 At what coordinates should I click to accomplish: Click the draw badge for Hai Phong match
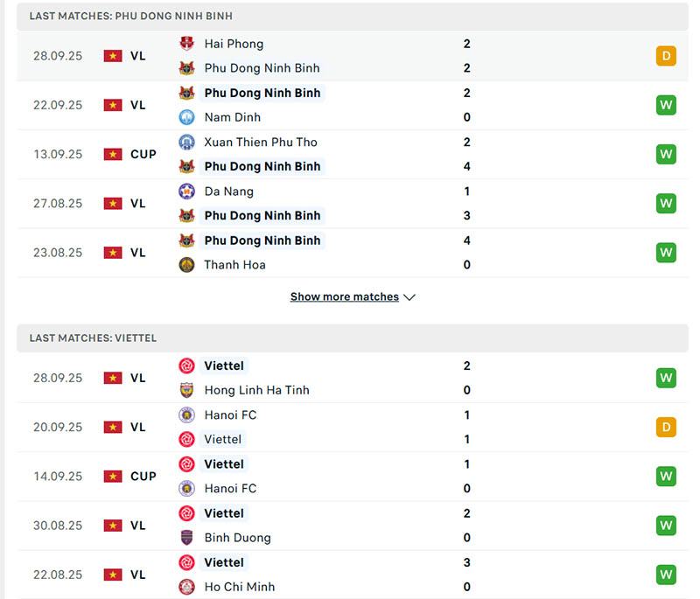point(666,56)
